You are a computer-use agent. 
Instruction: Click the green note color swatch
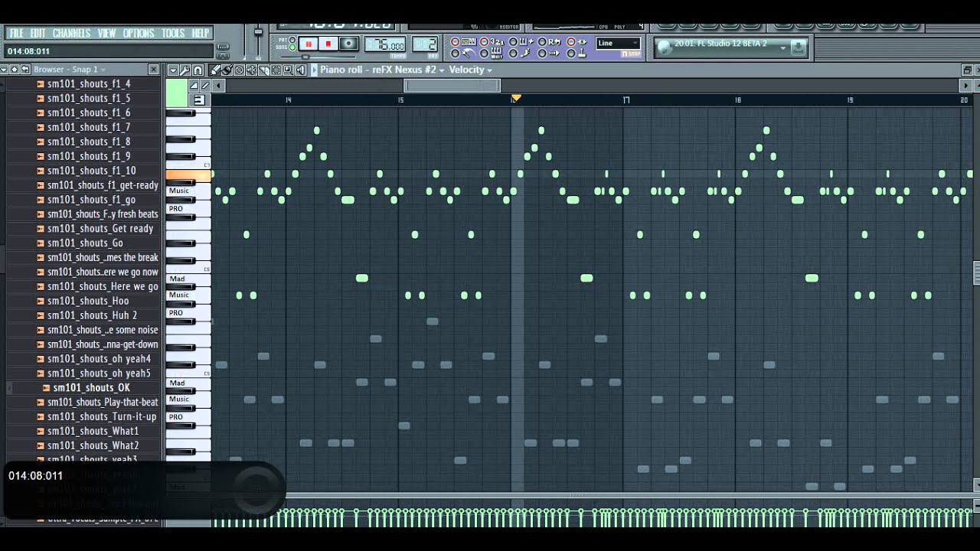point(177,93)
